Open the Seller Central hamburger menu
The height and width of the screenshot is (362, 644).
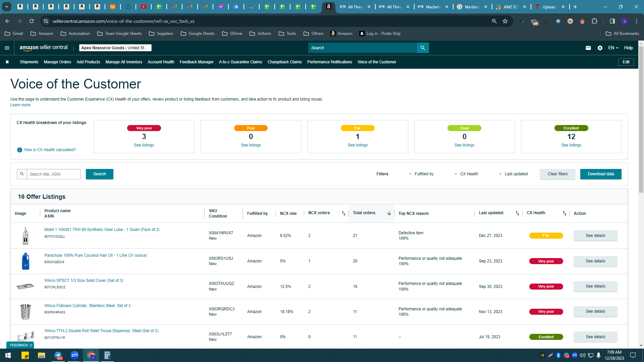point(7,48)
